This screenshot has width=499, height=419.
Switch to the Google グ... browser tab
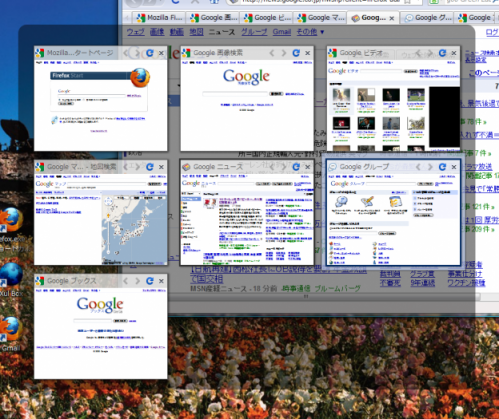[427, 17]
